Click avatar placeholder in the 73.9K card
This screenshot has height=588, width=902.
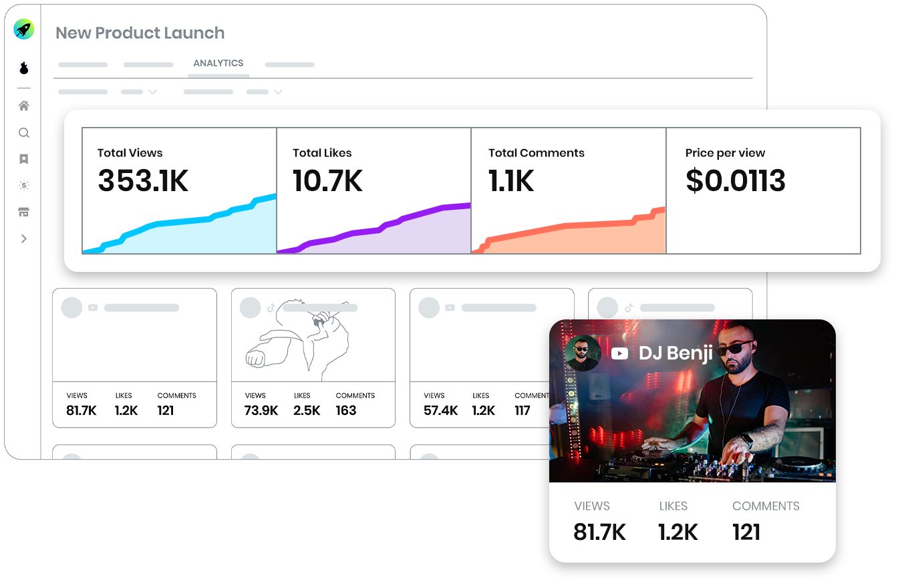click(x=250, y=308)
